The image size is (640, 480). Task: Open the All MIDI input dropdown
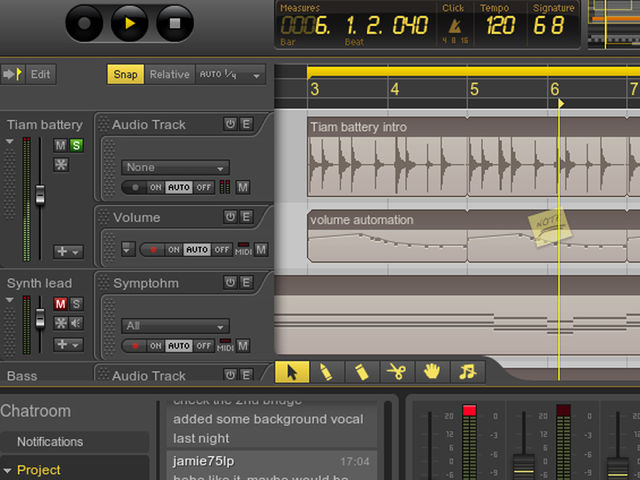pyautogui.click(x=175, y=326)
